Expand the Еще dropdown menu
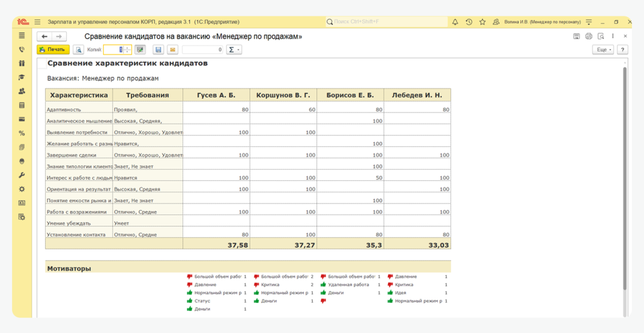 click(602, 50)
